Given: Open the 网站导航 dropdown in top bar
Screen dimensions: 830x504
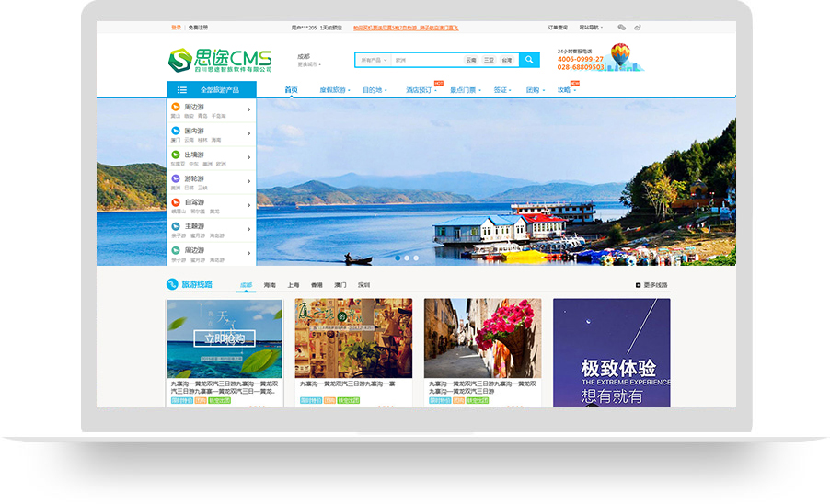Looking at the screenshot, I should pos(592,28).
